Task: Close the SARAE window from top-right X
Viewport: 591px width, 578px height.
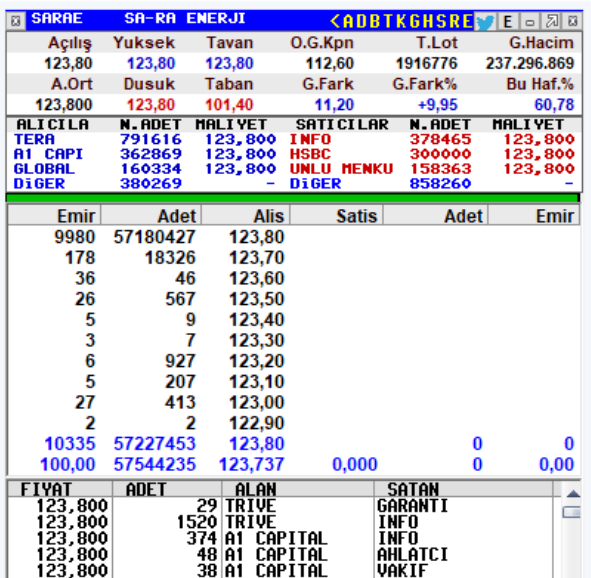Action: [x=573, y=21]
